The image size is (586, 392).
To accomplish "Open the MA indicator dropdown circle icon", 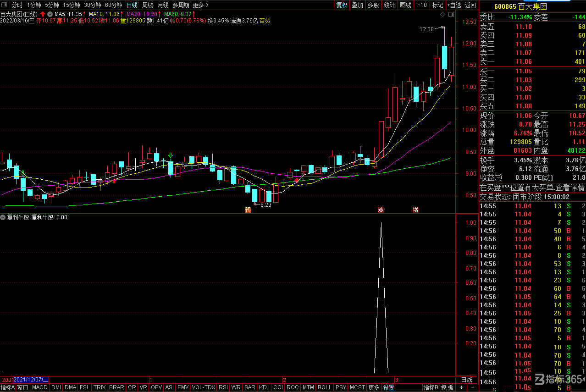I will click(50, 14).
